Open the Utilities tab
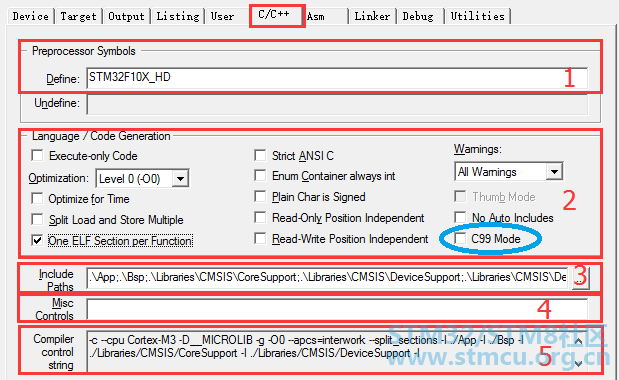619x380 pixels. point(478,17)
